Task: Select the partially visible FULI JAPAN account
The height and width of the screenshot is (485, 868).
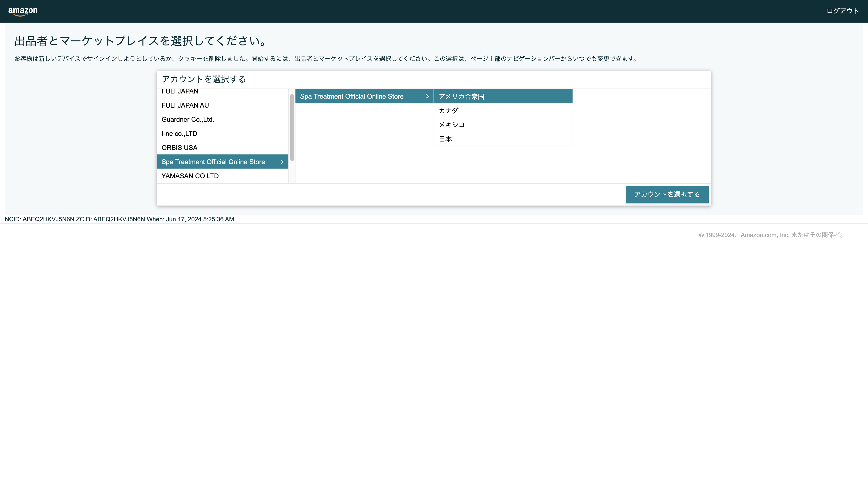Action: (222, 92)
